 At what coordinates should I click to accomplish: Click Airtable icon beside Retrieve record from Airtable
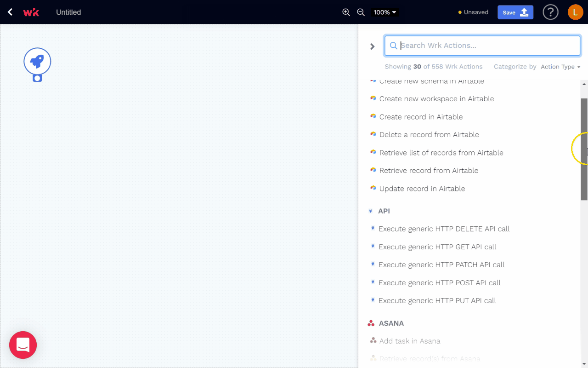(373, 170)
